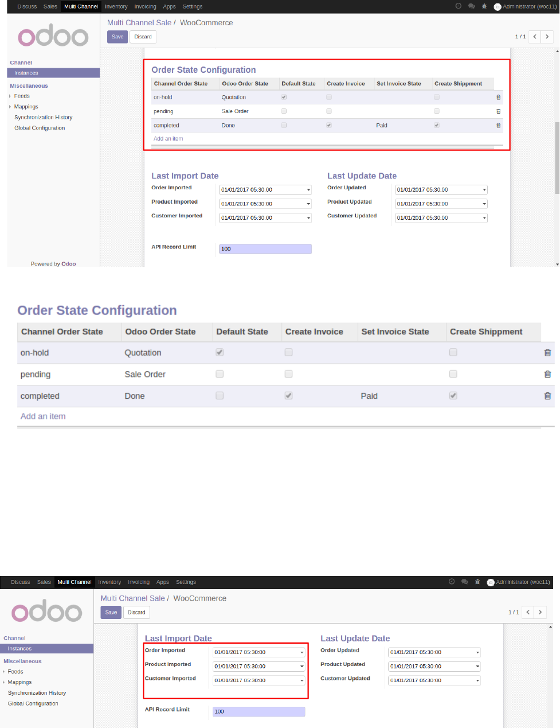The height and width of the screenshot is (728, 560).
Task: Click Multi Channel Sale breadcrumb in top screenshot
Action: [x=139, y=22]
